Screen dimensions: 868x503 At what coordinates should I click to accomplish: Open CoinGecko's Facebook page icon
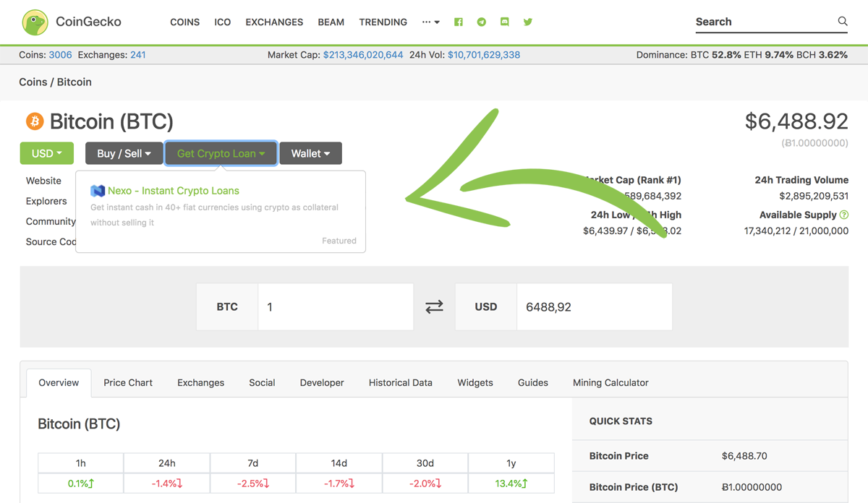(458, 22)
